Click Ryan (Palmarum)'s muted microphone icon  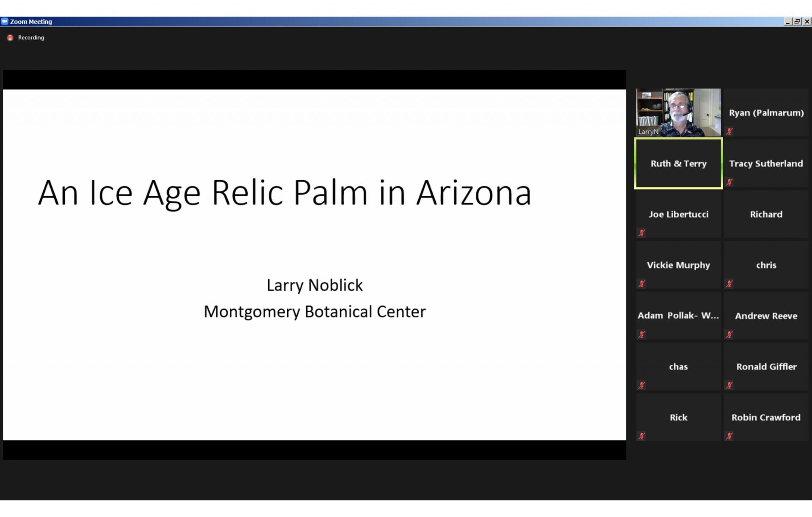730,132
